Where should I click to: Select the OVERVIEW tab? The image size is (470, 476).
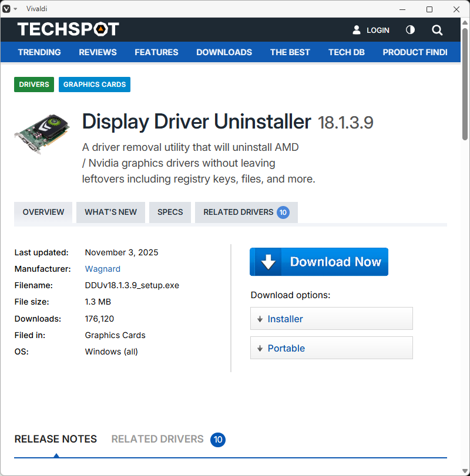point(43,212)
